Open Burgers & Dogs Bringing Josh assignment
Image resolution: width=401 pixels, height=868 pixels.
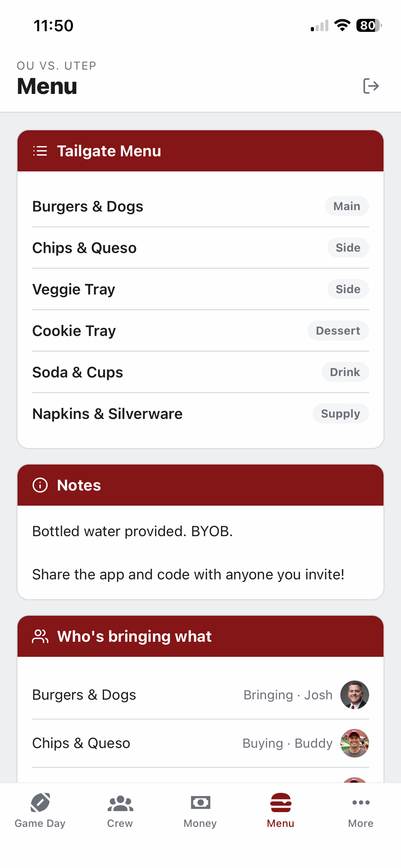(x=200, y=695)
